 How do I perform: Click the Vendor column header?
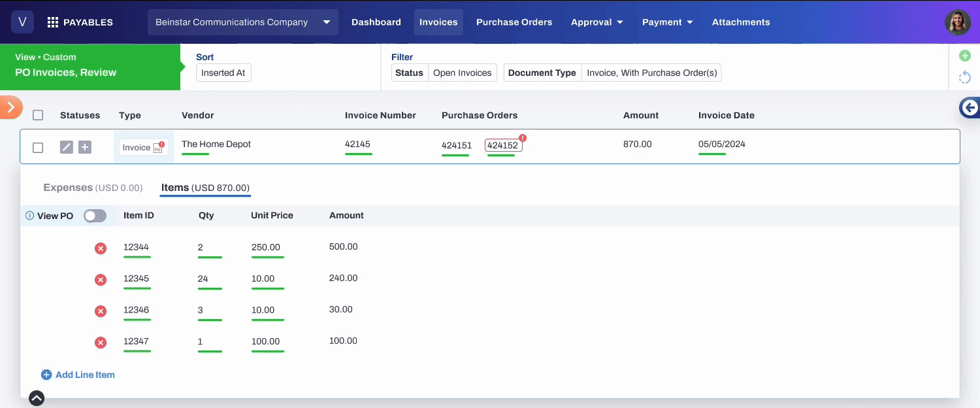[x=198, y=115]
